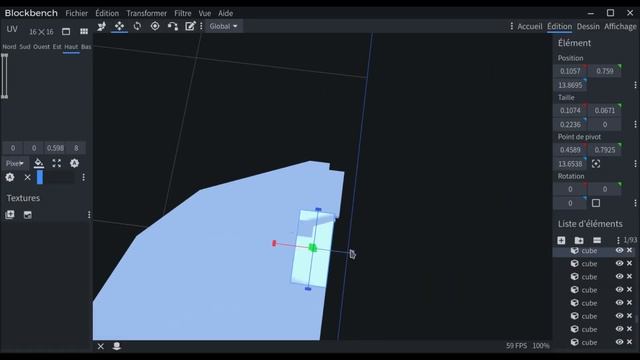Delete the bottom-most cube with its X
Viewport: 640px width, 360px height.
coord(629,342)
